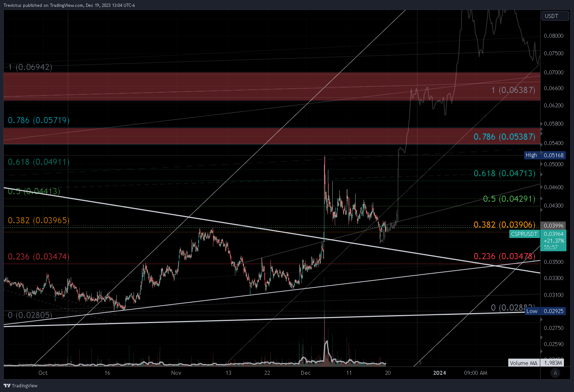574x392 pixels.
Task: Open the USDT currency dropdown
Action: (555, 16)
